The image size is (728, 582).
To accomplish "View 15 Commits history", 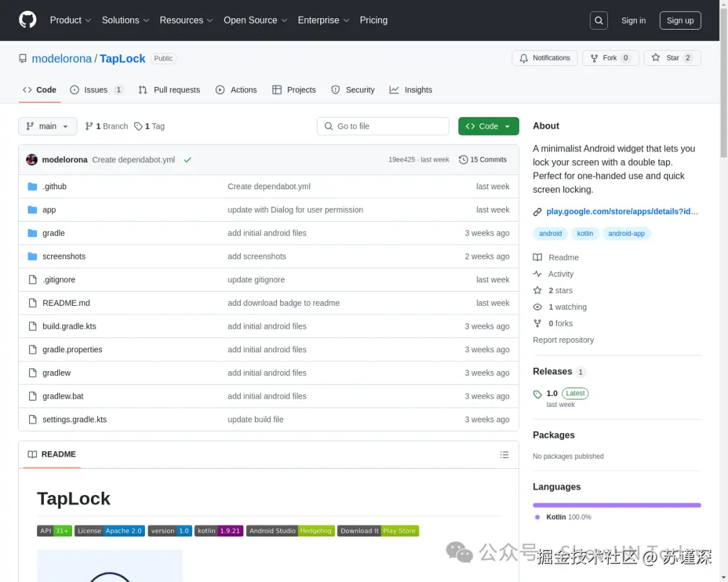I will [483, 160].
